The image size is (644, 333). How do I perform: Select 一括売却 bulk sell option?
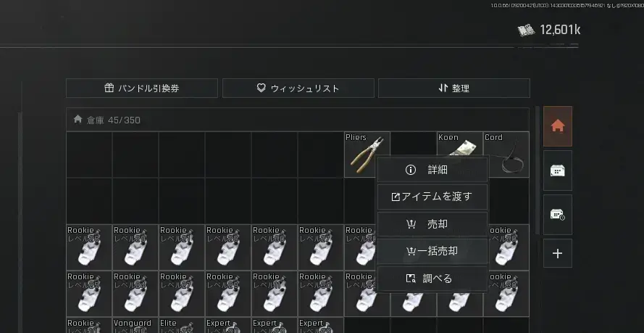(x=432, y=251)
